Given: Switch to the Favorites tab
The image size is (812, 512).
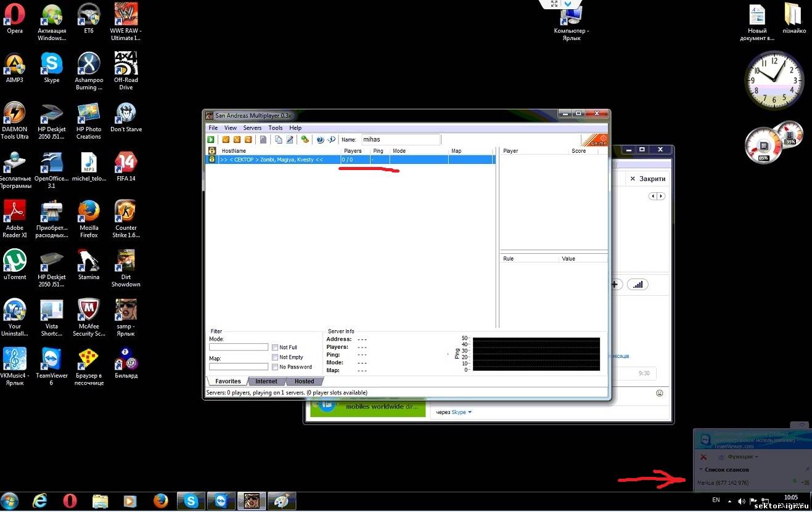Looking at the screenshot, I should coord(228,381).
